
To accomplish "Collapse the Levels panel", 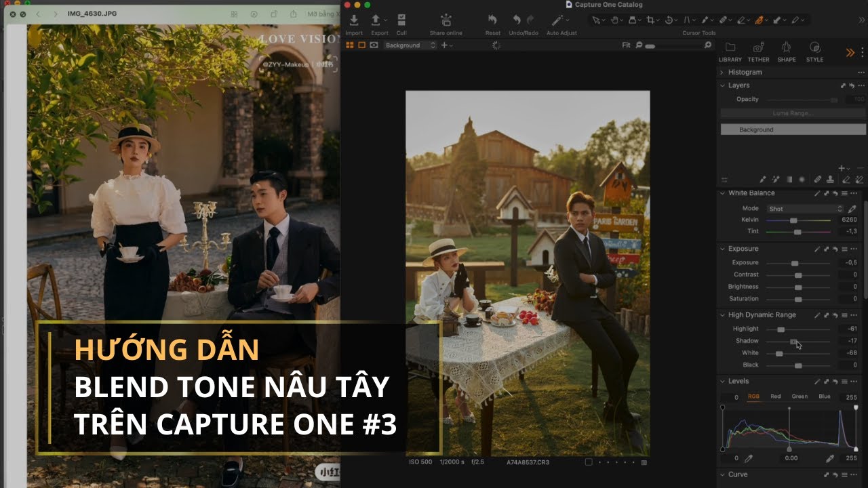I will (x=722, y=382).
